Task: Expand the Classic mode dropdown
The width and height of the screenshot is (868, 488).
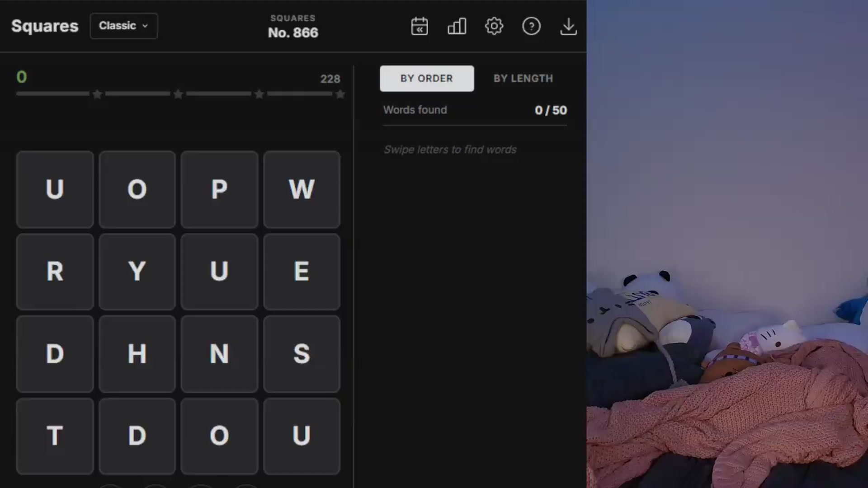Action: tap(124, 26)
